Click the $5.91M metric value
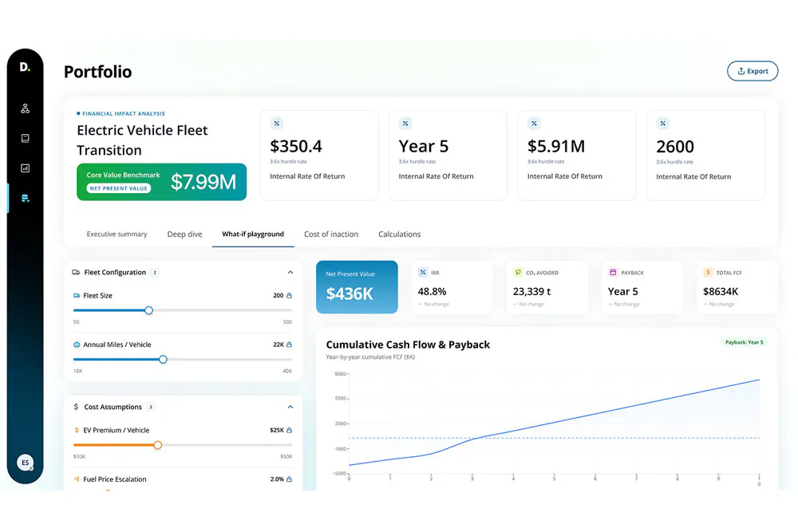 click(x=556, y=147)
